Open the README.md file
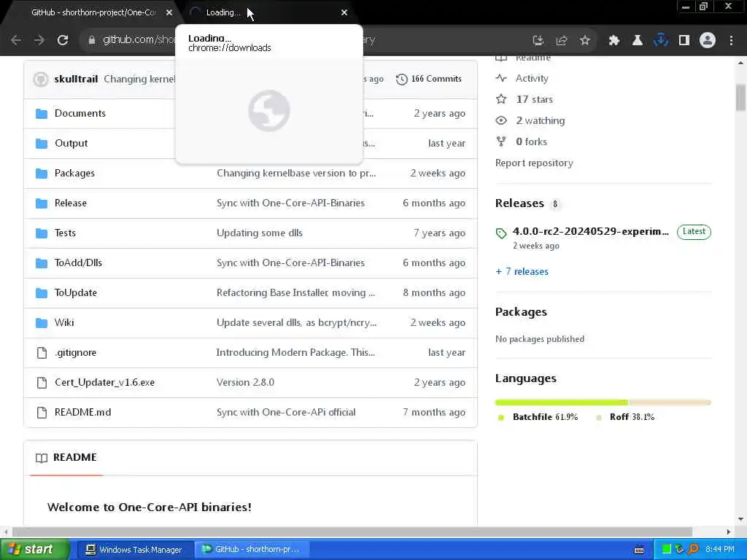This screenshot has width=747, height=560. (x=82, y=413)
